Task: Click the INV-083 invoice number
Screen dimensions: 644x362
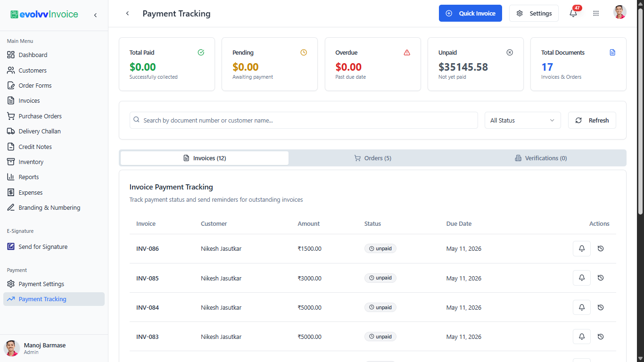Action: point(148,337)
